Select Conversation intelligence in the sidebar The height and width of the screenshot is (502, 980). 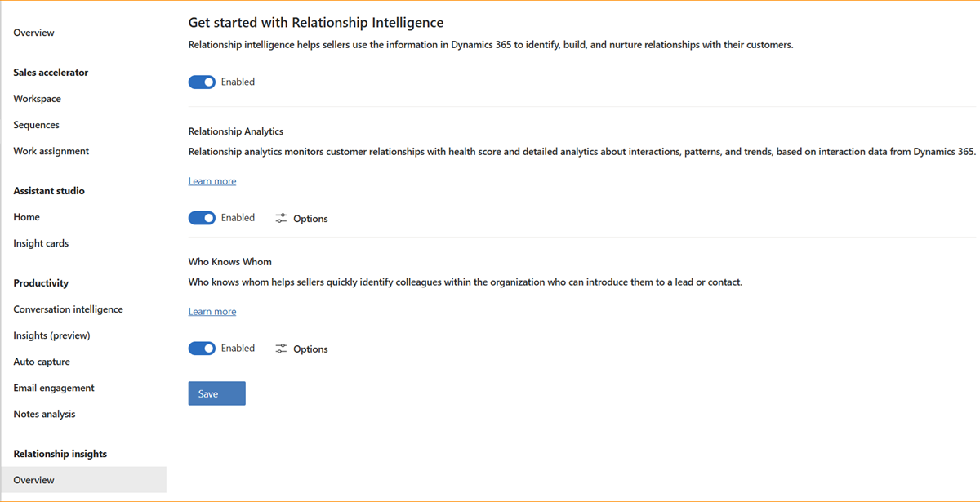coord(68,309)
